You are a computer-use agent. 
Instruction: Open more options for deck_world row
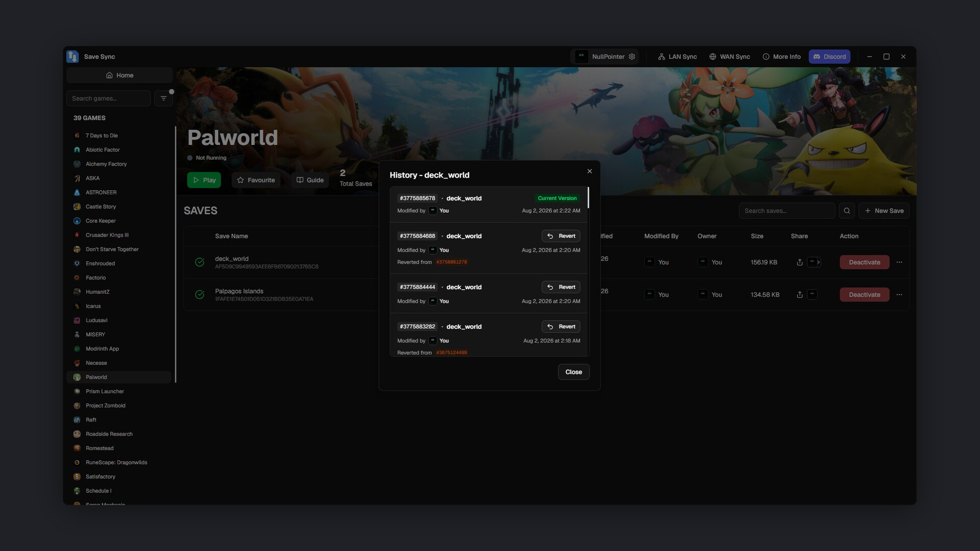(x=899, y=262)
